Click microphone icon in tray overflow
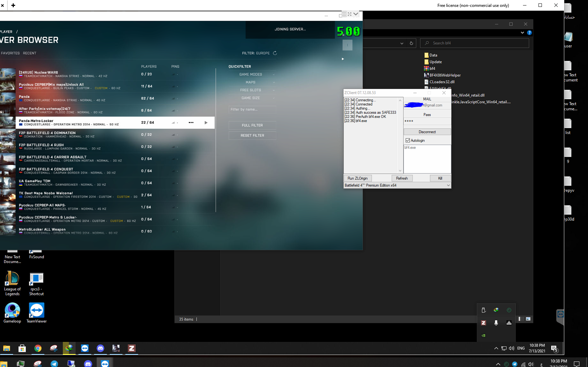Viewport: 588px width, 367px height. tap(496, 323)
